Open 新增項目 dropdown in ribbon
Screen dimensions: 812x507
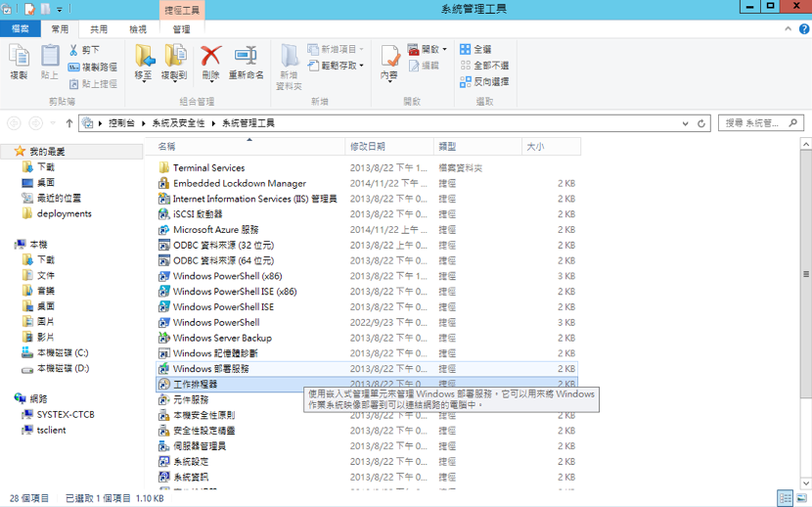[x=361, y=49]
